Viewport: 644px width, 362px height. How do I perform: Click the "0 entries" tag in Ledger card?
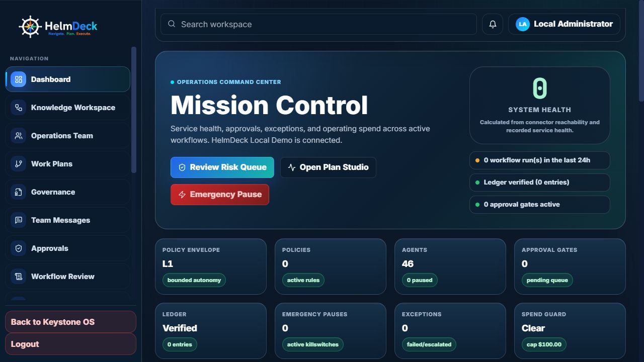(180, 344)
